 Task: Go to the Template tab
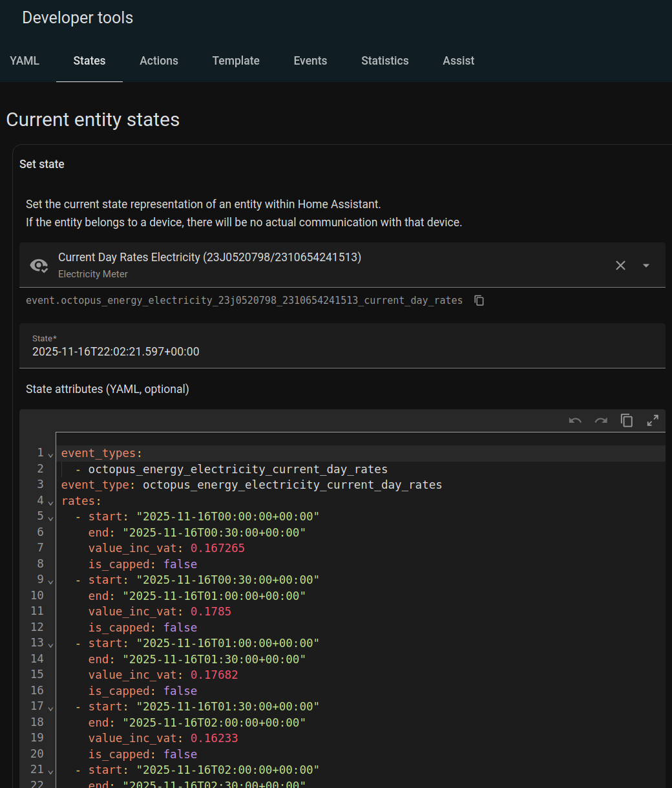236,61
